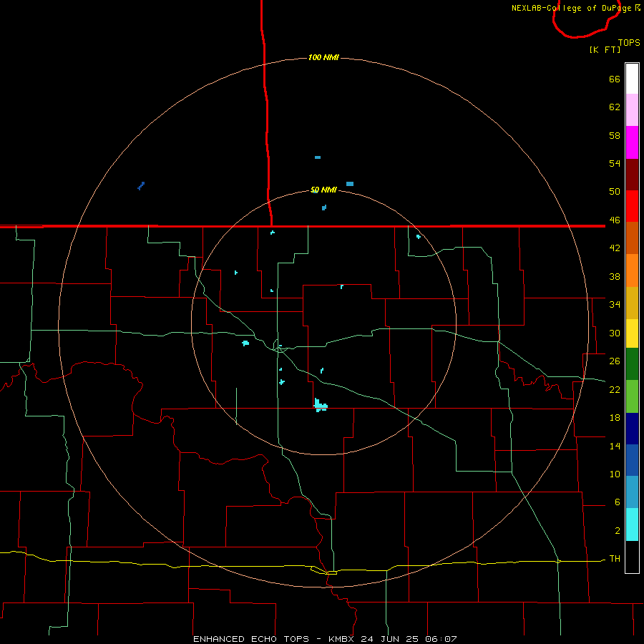This screenshot has width=644, height=644.
Task: Select the sky blue legend swatch
Action: click(632, 492)
